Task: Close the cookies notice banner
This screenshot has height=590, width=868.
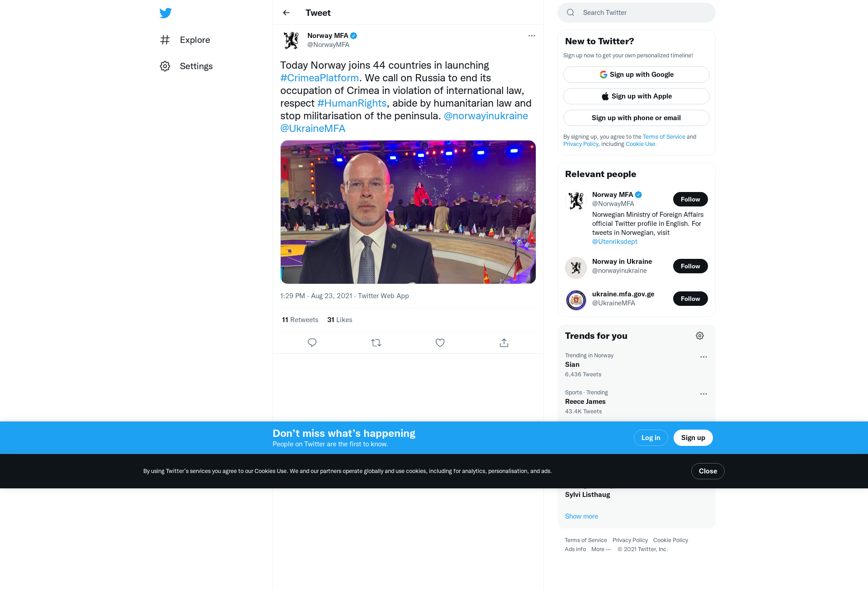Action: point(708,471)
